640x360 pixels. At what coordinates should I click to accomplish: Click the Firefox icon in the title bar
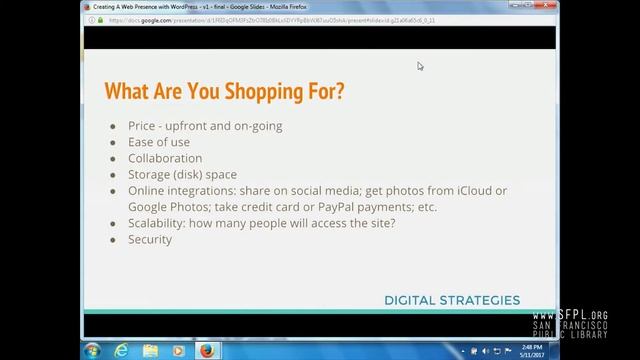87,7
